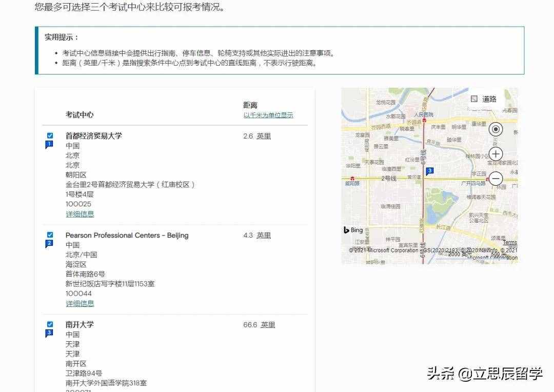
Task: Click the Pearson Professional Centers - Beijing name
Action: click(x=127, y=236)
